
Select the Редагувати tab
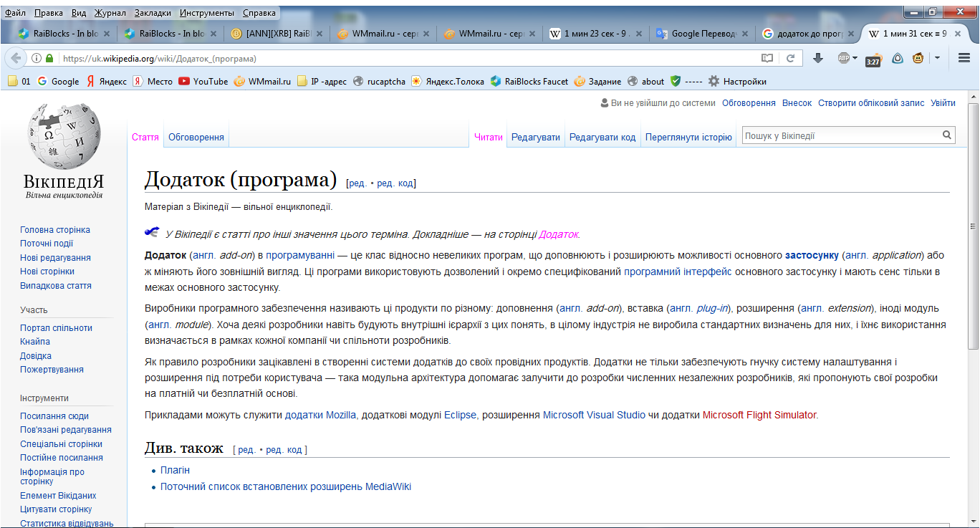pos(535,137)
